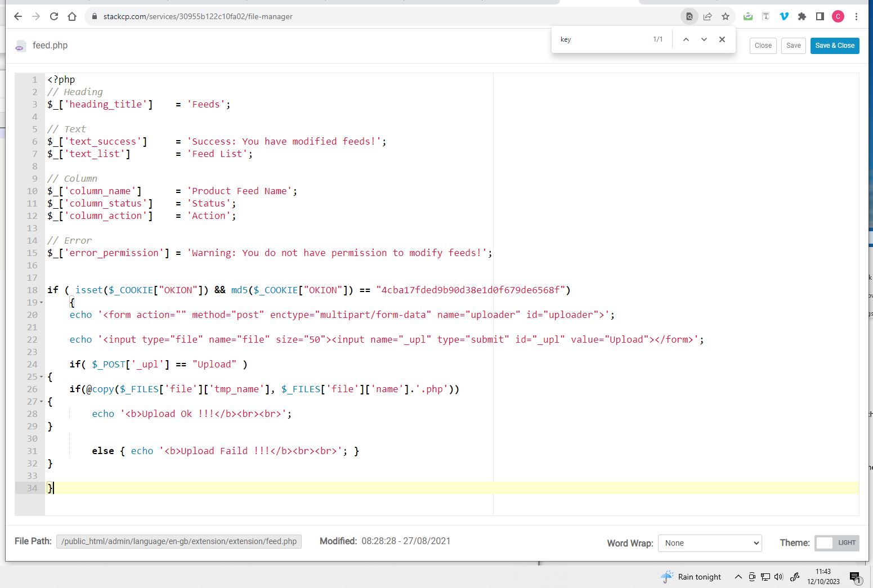Open the notification center icon
The height and width of the screenshot is (588, 873).
point(855,577)
